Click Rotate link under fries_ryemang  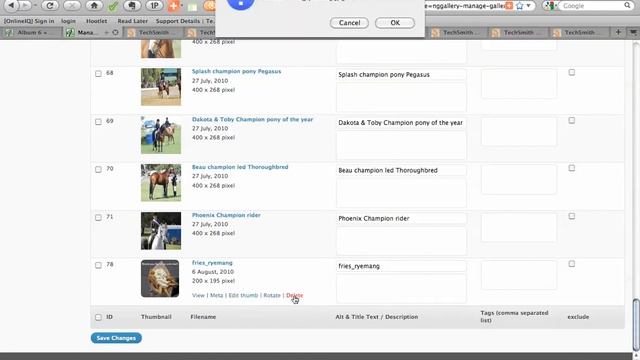tap(272, 295)
